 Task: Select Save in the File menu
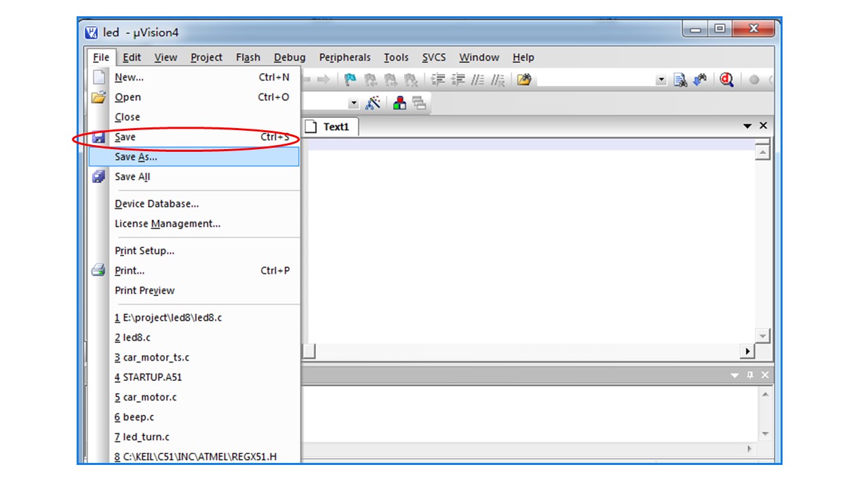tap(194, 137)
